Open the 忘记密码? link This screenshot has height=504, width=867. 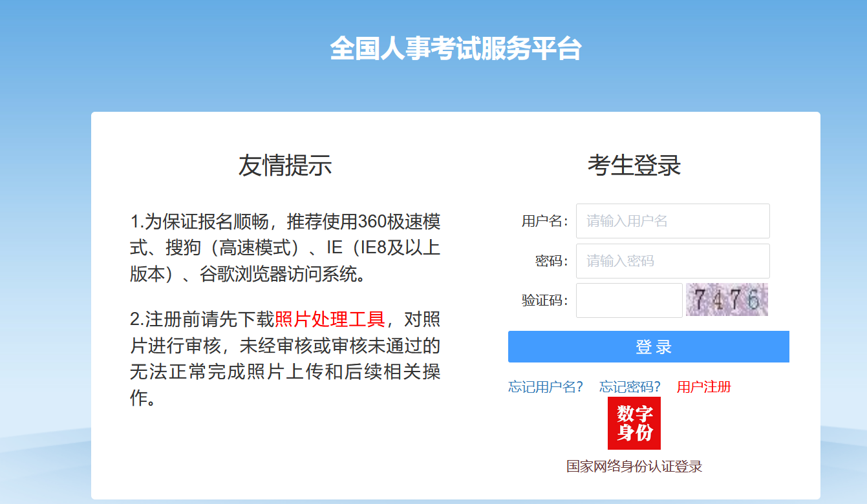(630, 387)
